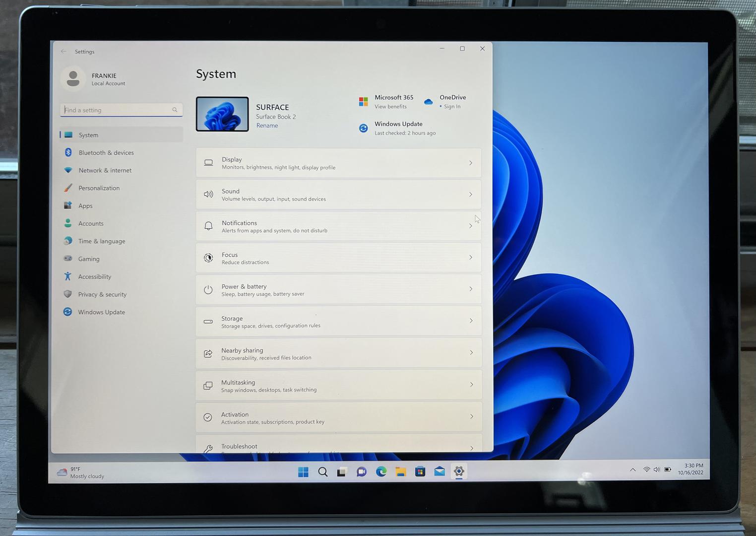Open the Mail app from taskbar
756x536 pixels.
click(x=440, y=471)
